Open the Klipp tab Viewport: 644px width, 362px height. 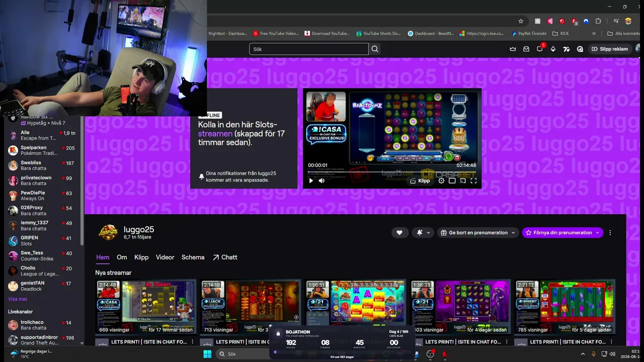point(141,257)
